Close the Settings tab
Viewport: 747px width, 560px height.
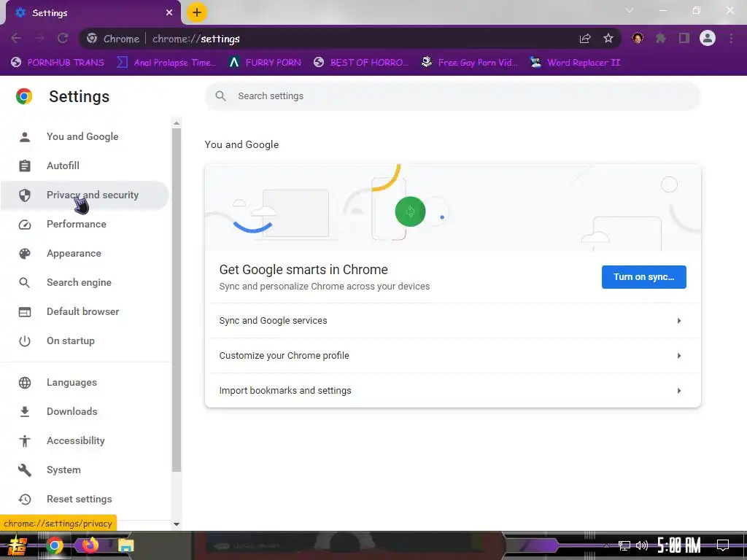tap(169, 12)
